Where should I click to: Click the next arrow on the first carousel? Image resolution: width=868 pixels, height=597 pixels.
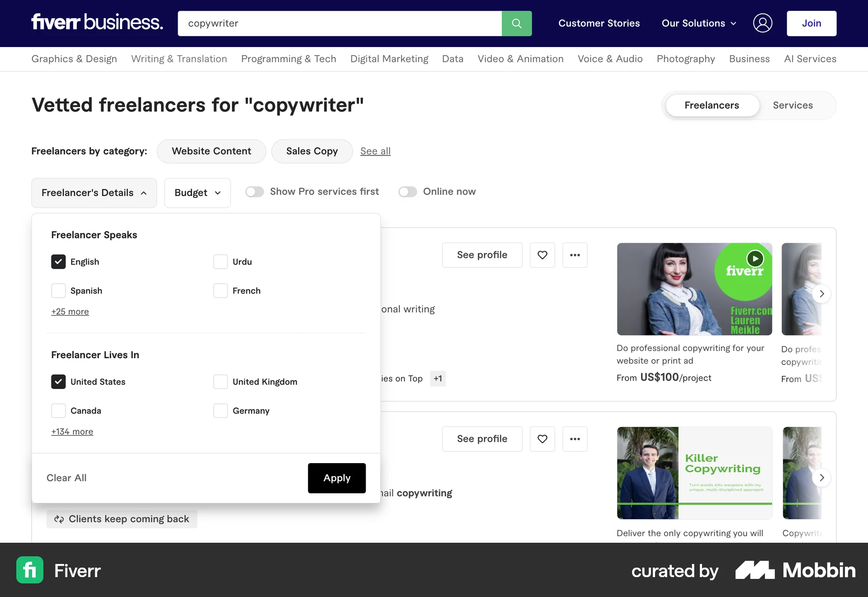[822, 294]
